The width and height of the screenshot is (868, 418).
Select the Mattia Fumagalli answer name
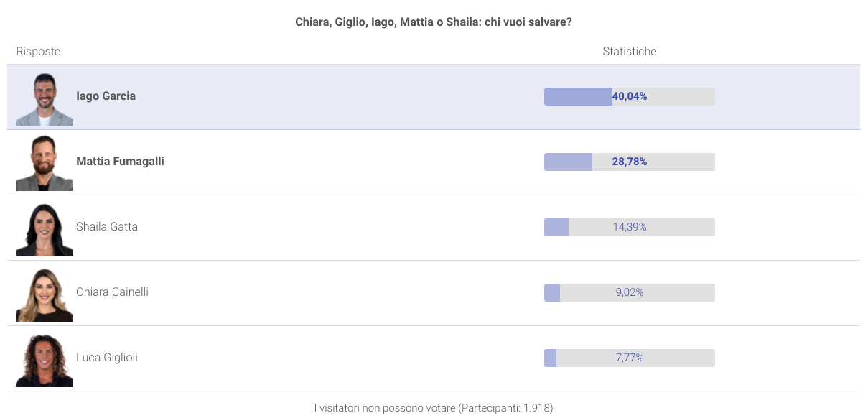(x=120, y=162)
